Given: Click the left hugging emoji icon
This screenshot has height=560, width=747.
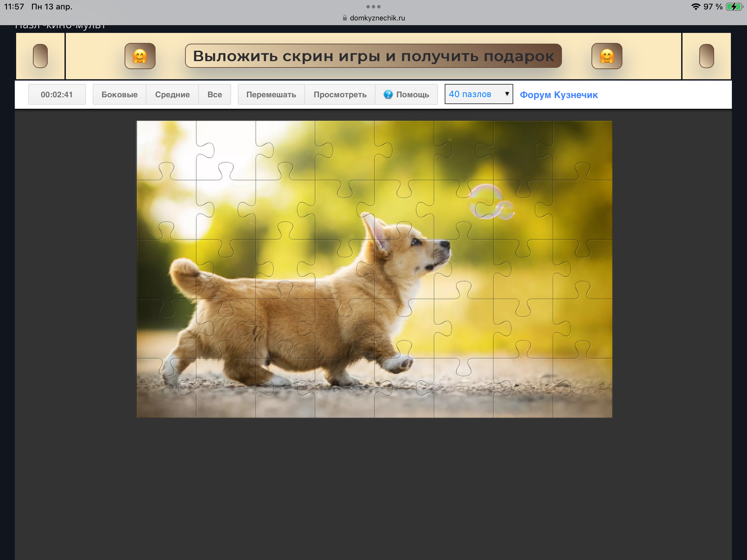Looking at the screenshot, I should 140,56.
